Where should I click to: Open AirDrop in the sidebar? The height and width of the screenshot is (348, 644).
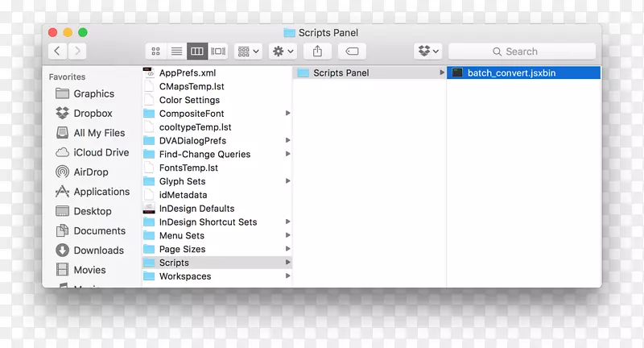coord(92,172)
